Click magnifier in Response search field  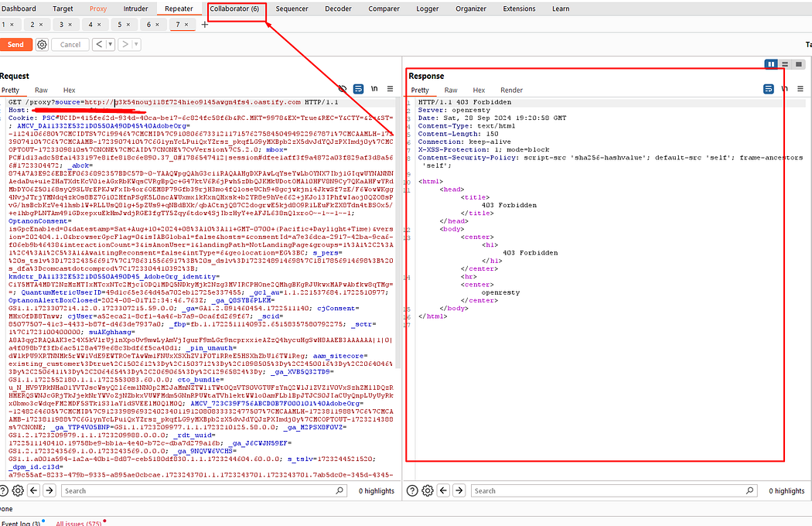pos(750,490)
